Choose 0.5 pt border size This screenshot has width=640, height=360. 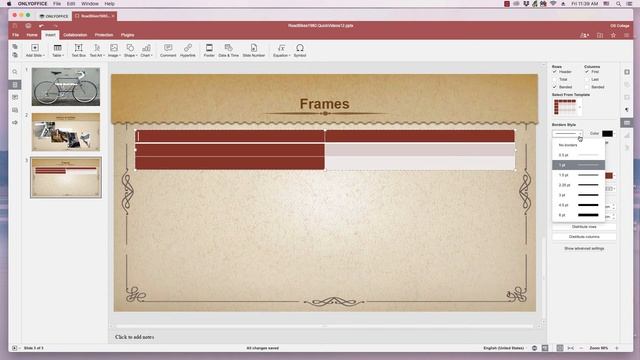click(x=578, y=155)
